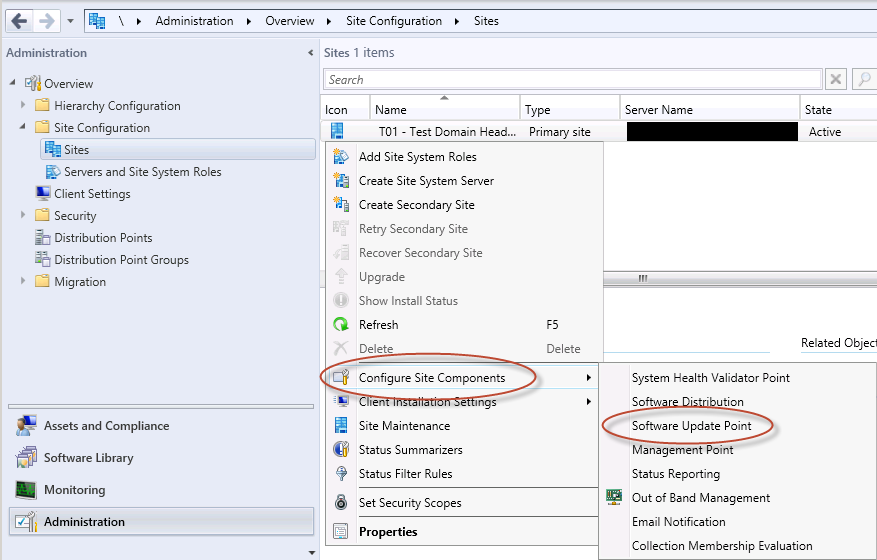Choose Status Reporting in submenu

(676, 474)
